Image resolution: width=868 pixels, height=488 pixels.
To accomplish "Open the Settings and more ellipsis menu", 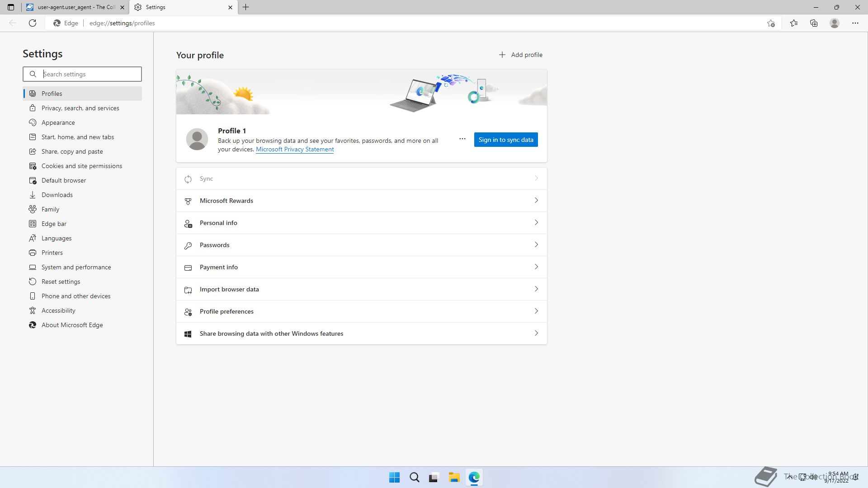I will coord(855,23).
